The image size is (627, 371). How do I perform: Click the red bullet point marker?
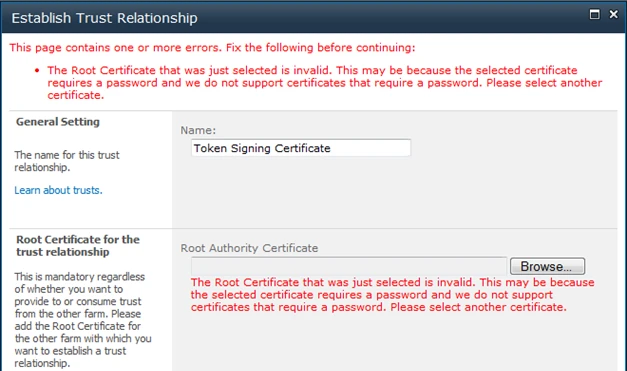37,71
